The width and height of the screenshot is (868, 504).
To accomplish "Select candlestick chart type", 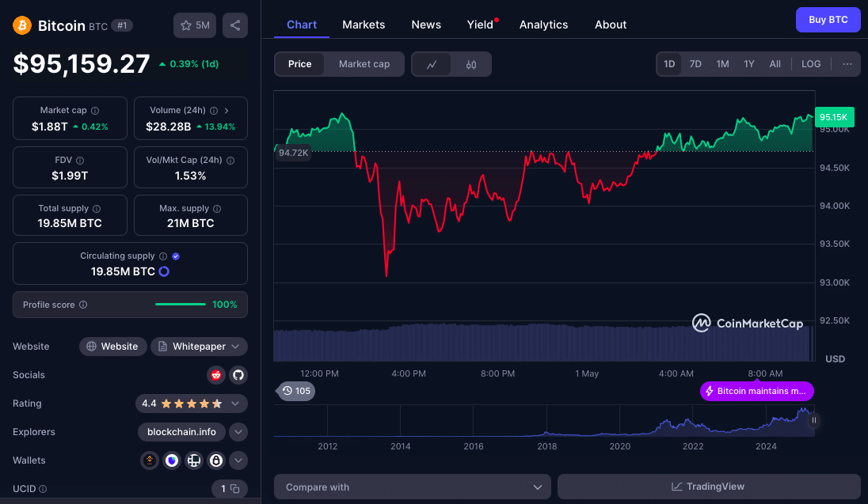I will (x=471, y=64).
